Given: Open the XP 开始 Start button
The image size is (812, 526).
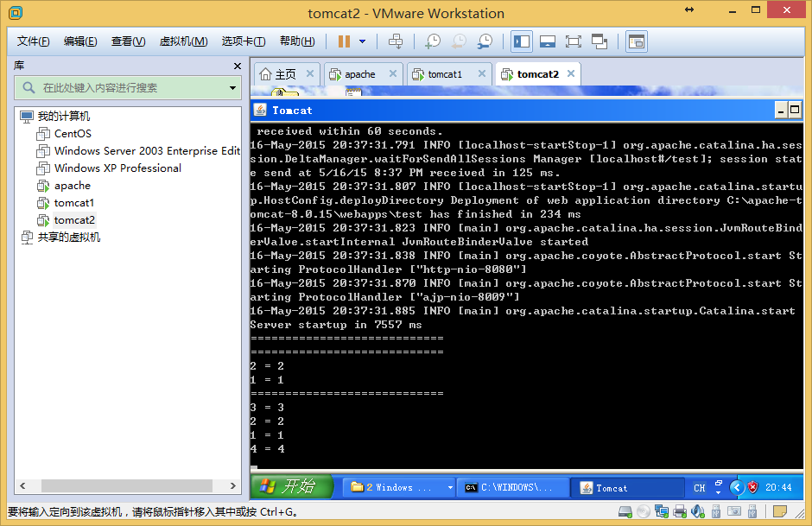Looking at the screenshot, I should (x=291, y=486).
